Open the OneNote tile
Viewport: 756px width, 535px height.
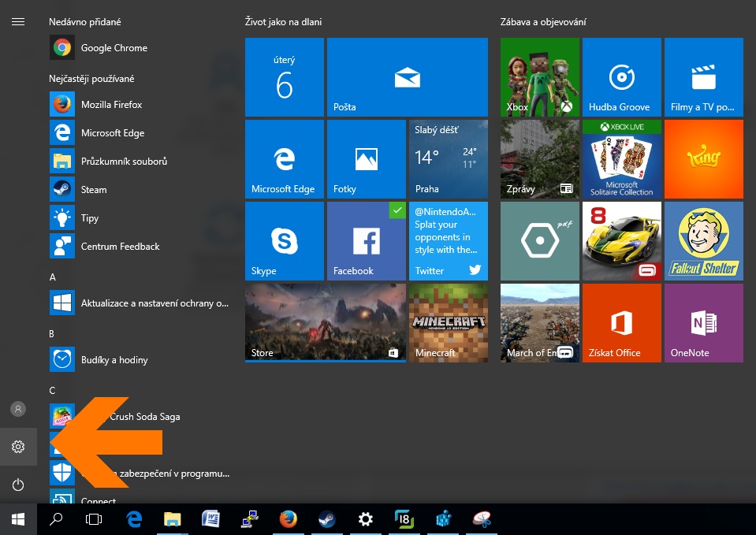[703, 323]
